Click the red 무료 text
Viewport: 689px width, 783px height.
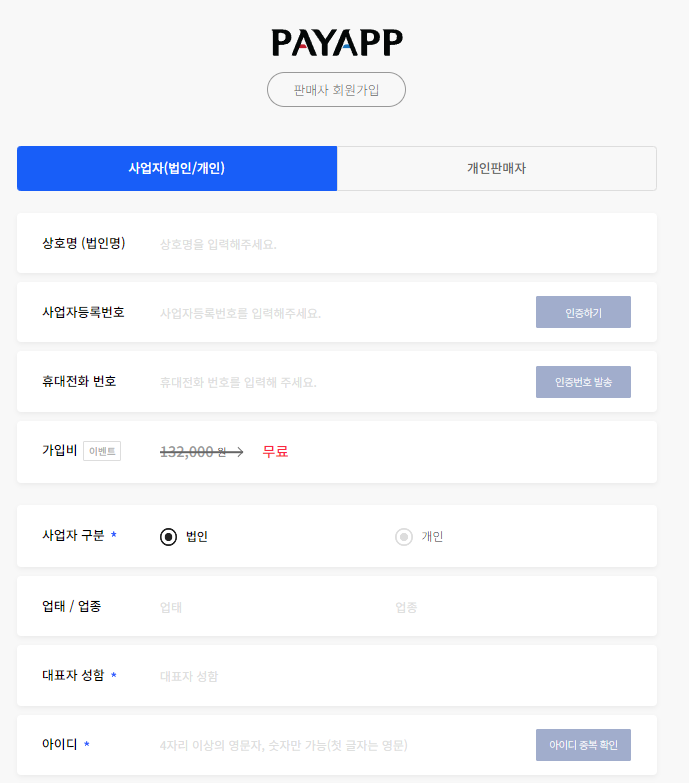[x=275, y=451]
